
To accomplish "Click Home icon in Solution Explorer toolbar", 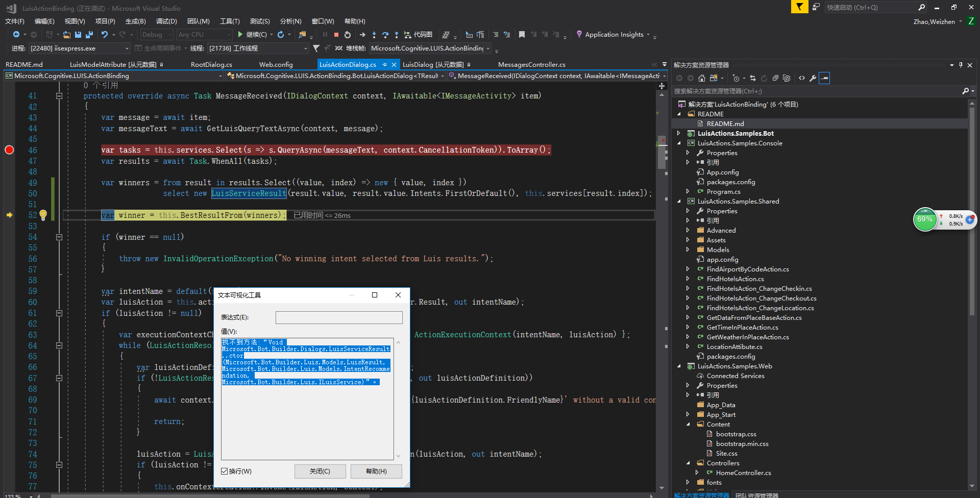I will point(702,78).
